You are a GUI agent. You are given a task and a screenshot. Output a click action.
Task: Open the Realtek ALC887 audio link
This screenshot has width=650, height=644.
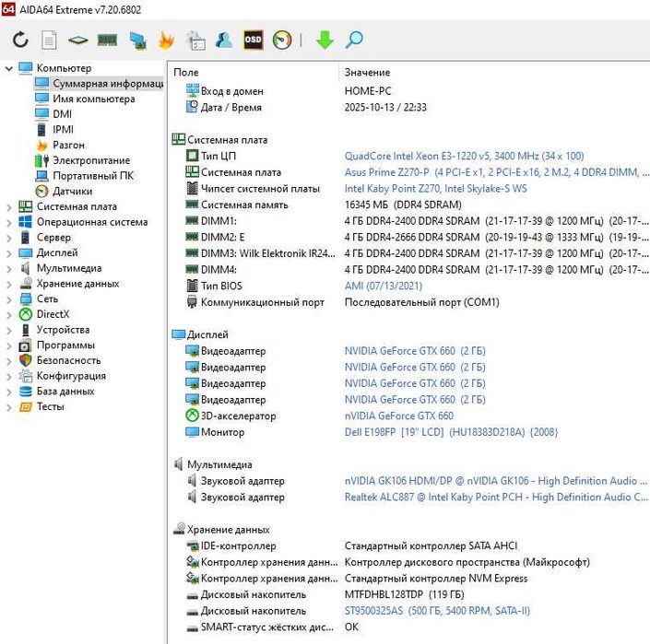(x=496, y=497)
